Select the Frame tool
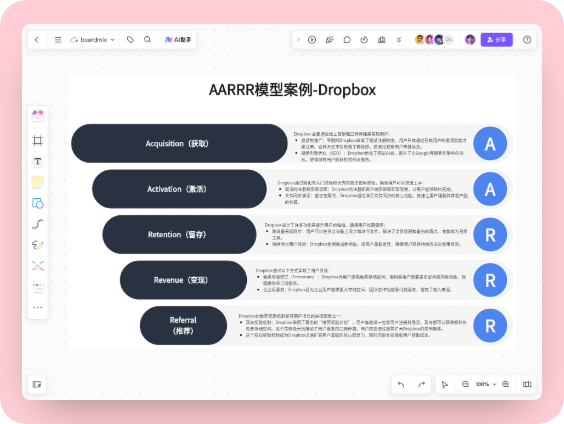 (x=38, y=140)
